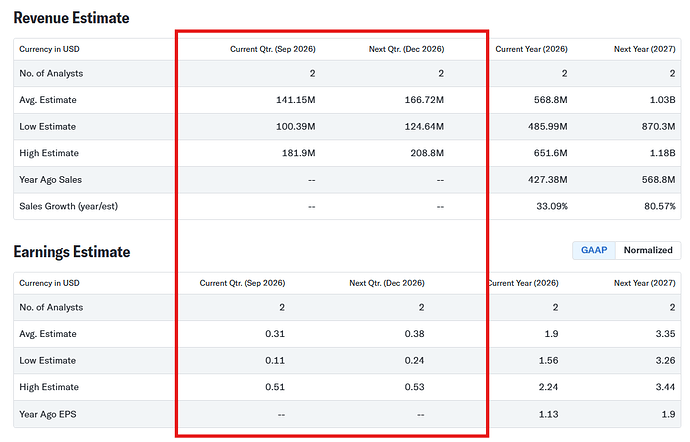Viewport: 690px width, 442px height.
Task: Click sales growth value 80.57%
Action: (660, 206)
